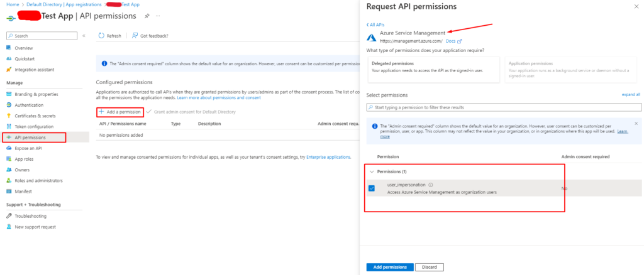Open Manifest menu item
The width and height of the screenshot is (644, 275).
23,191
